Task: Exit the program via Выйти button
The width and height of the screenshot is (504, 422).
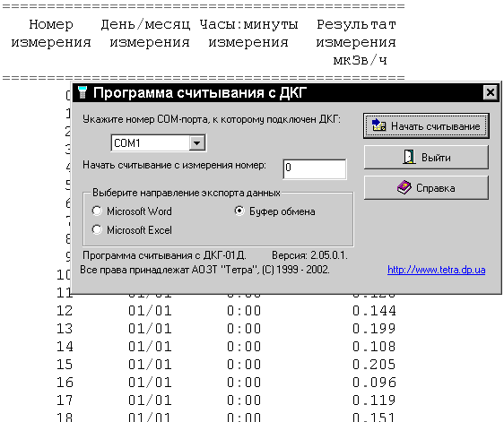Action: click(x=426, y=157)
